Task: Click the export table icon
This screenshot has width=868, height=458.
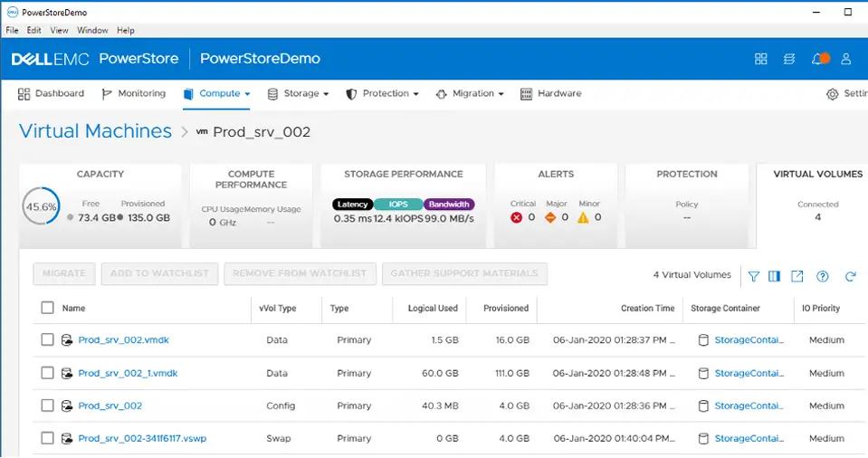Action: pos(796,276)
